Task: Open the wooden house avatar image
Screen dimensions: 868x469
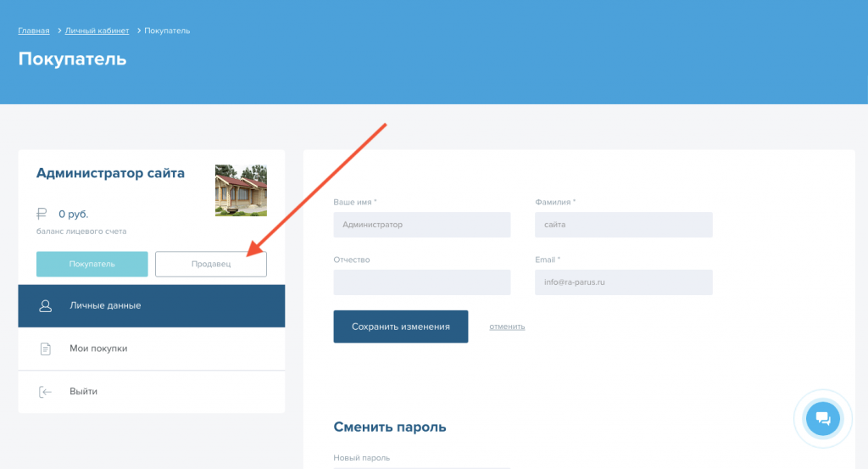Action: tap(241, 191)
